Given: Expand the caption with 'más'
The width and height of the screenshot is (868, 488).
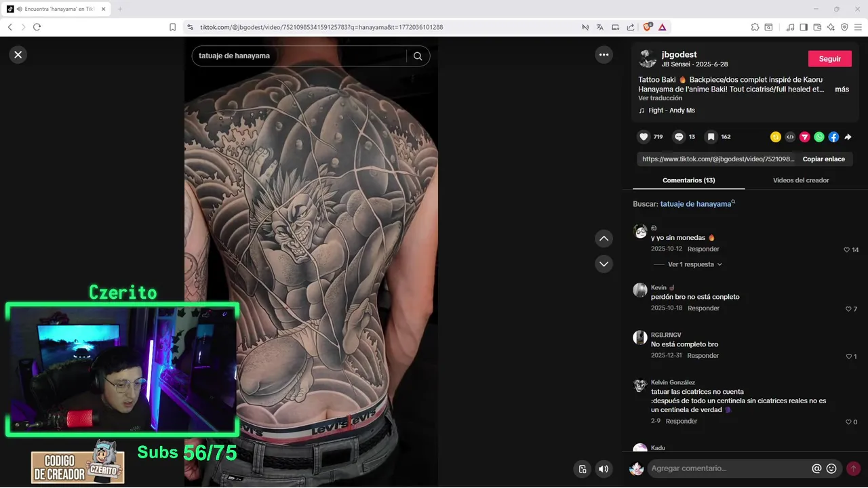Looking at the screenshot, I should click(x=842, y=89).
